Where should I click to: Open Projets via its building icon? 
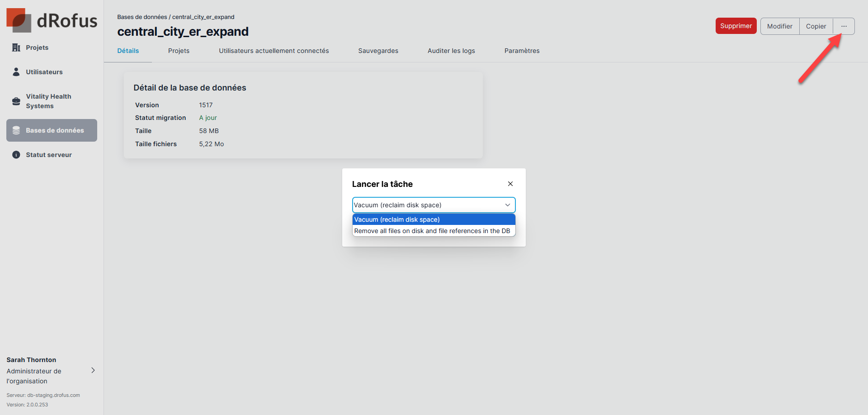pyautogui.click(x=16, y=48)
